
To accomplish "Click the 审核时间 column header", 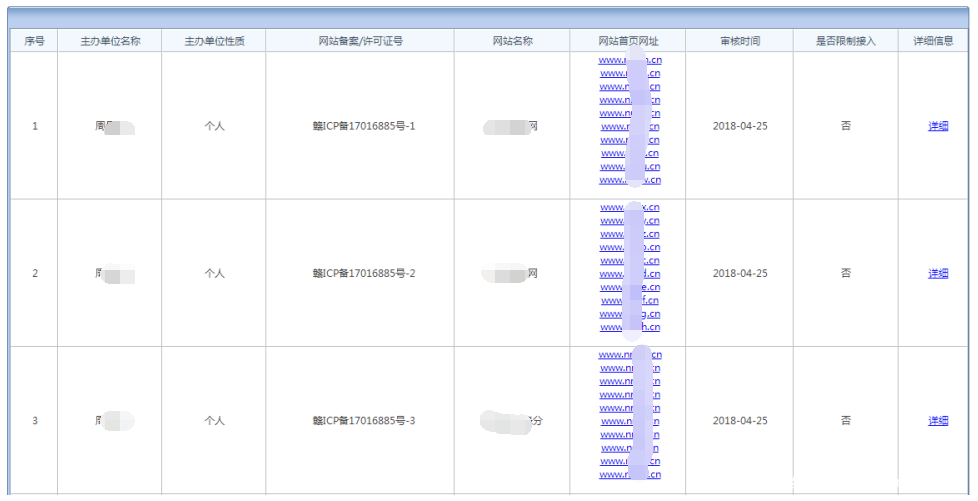I will [740, 41].
